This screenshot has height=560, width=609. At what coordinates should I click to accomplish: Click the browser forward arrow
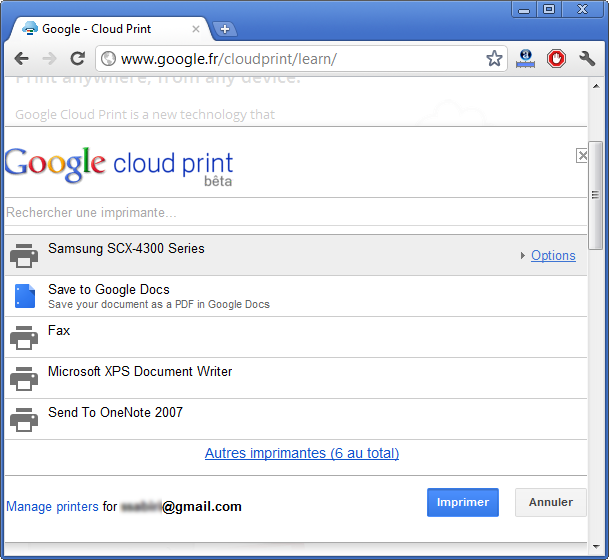pos(49,59)
